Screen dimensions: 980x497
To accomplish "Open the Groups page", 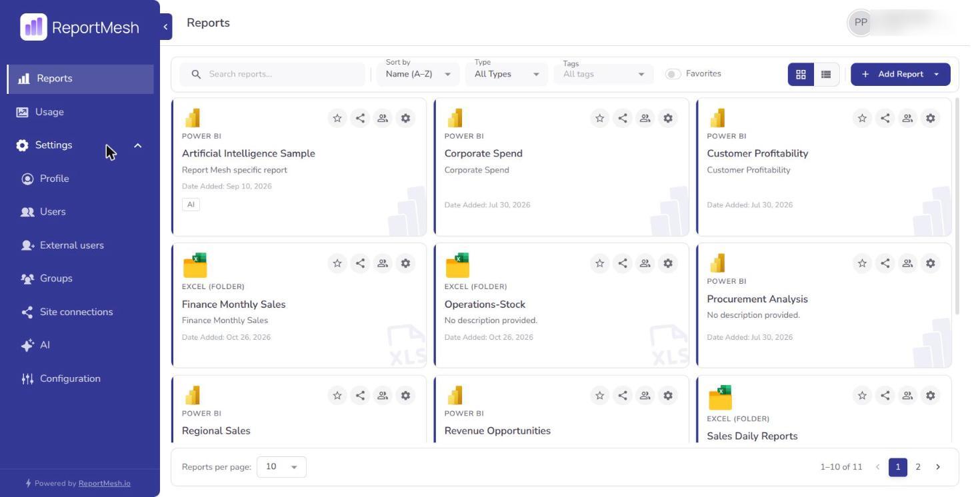I will 80,278.
